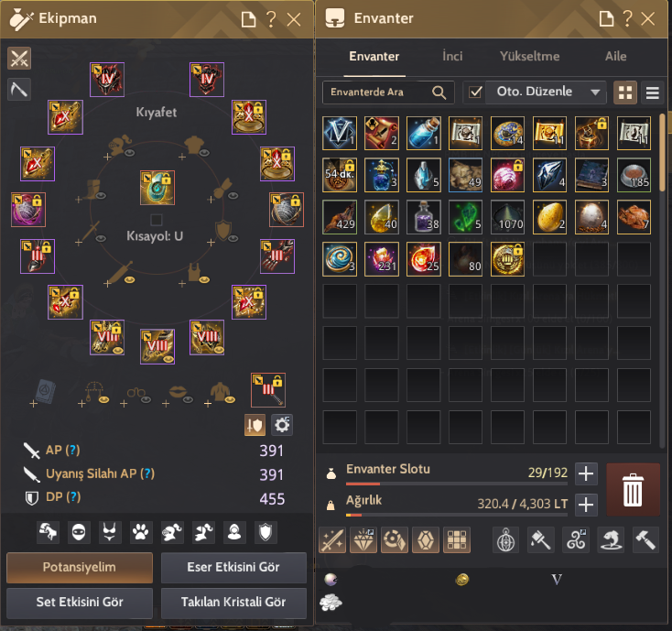Switch to the İnci tab
This screenshot has width=672, height=631.
(x=452, y=56)
